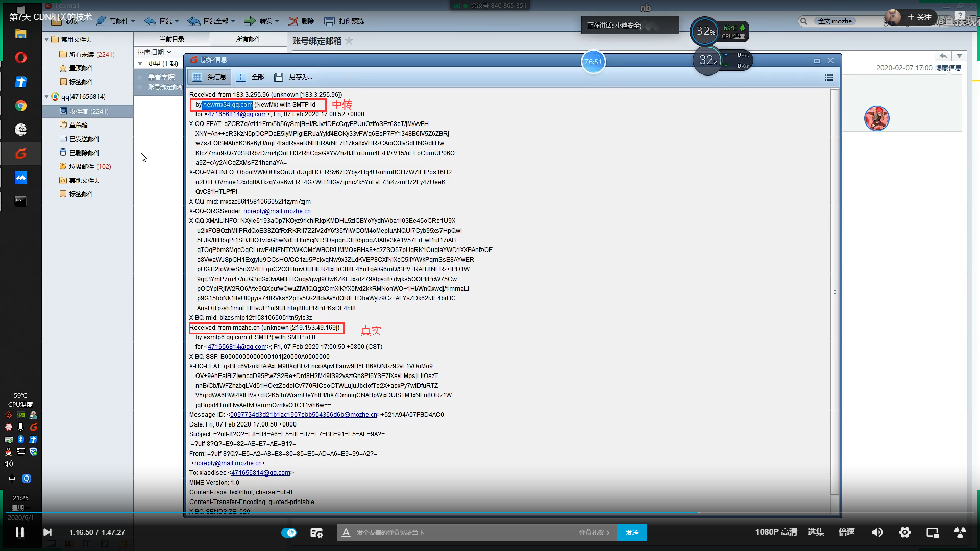Open the 已发送邮件 sent folder
980x551 pixels.
coord(80,139)
